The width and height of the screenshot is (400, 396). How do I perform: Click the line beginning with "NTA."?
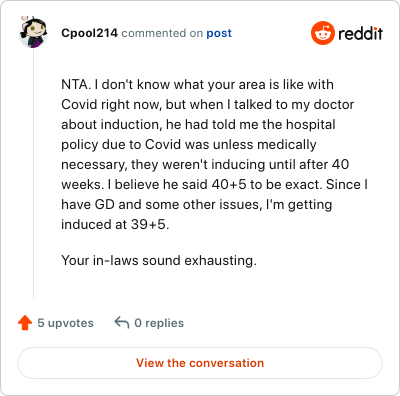pos(197,85)
